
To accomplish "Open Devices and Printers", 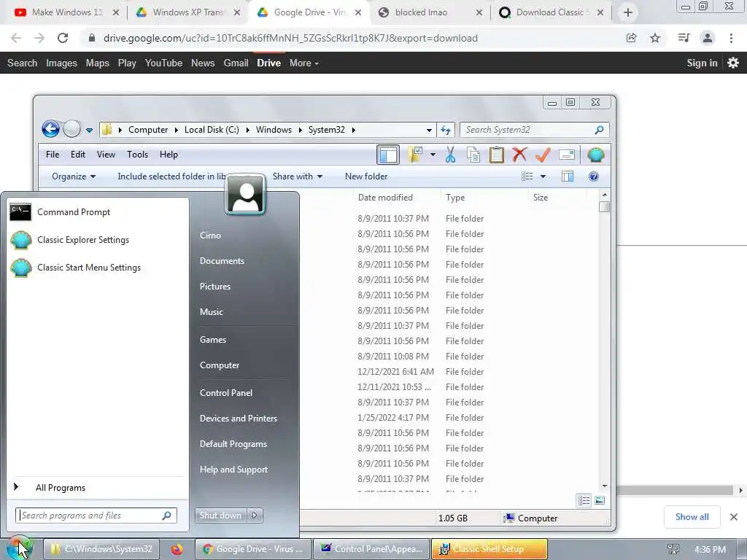I will (x=239, y=419).
